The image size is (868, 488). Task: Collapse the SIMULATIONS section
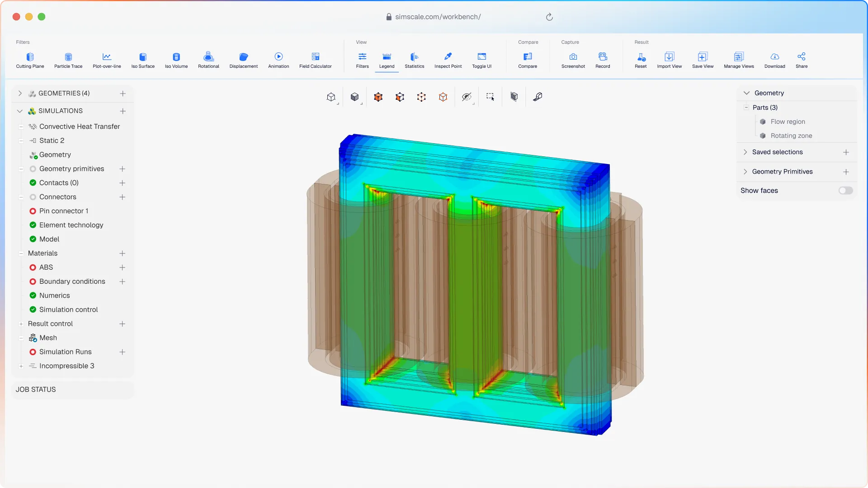(20, 111)
